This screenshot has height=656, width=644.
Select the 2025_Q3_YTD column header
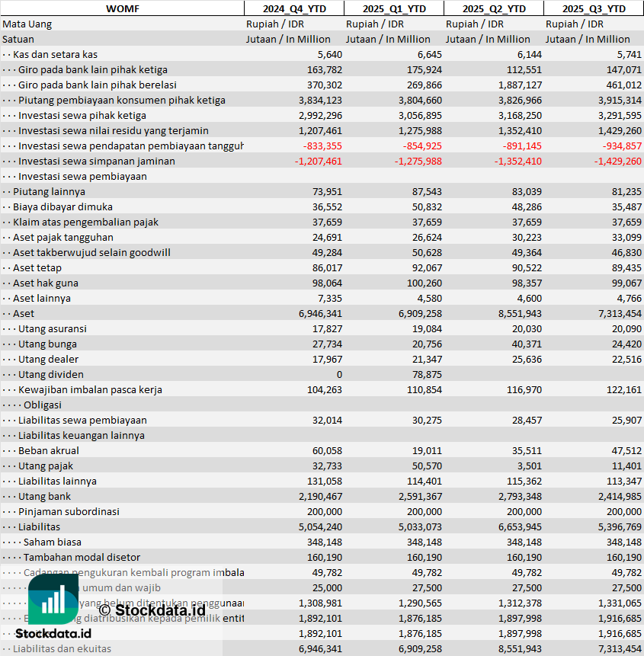point(594,9)
